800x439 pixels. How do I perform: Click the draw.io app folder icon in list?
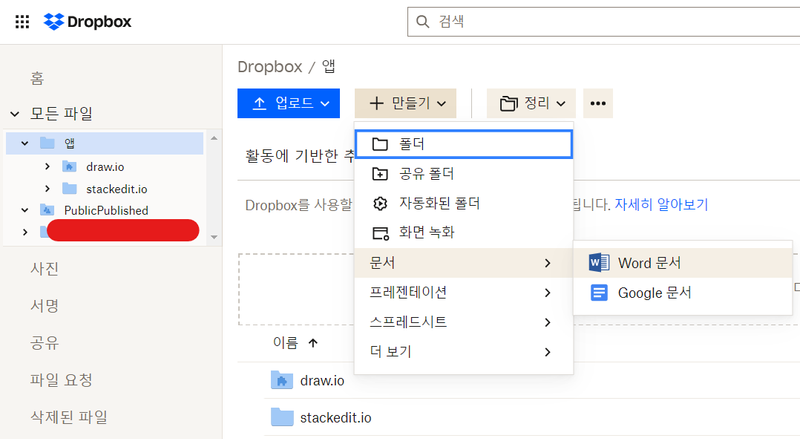click(282, 380)
